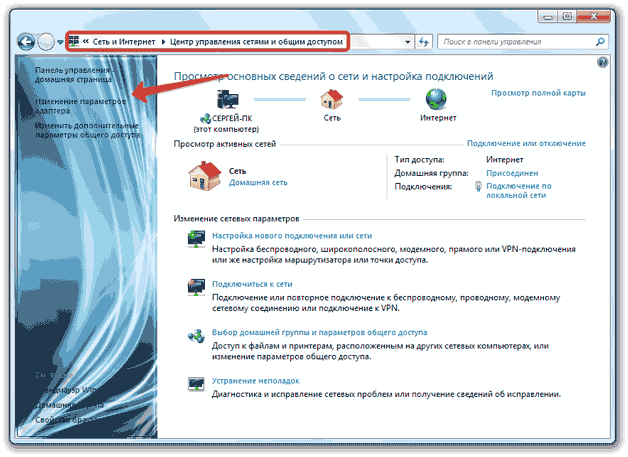Go back with the Back arrow button

tap(26, 41)
